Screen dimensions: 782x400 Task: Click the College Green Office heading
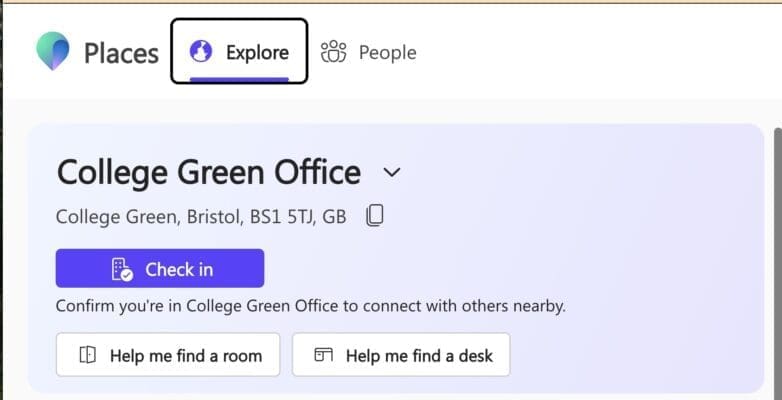pos(208,172)
